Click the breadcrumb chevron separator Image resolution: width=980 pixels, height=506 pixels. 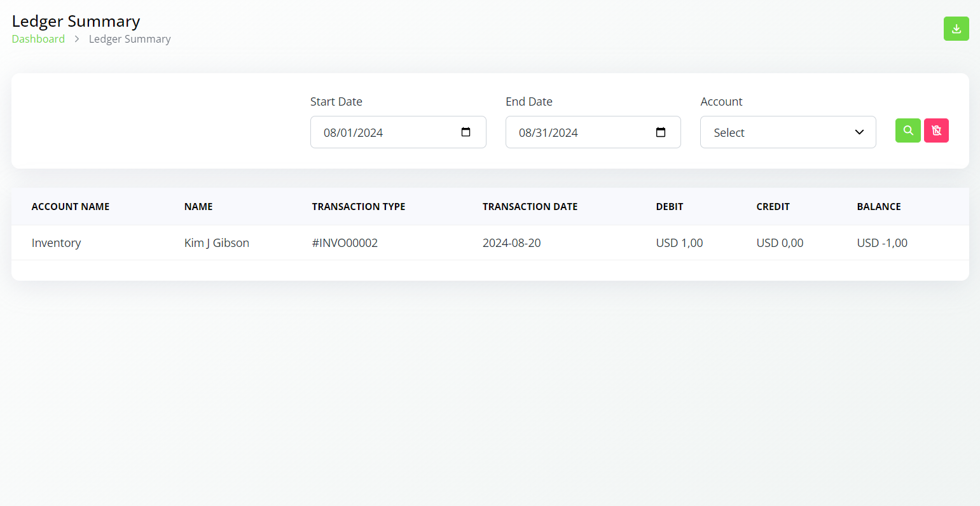(x=77, y=39)
